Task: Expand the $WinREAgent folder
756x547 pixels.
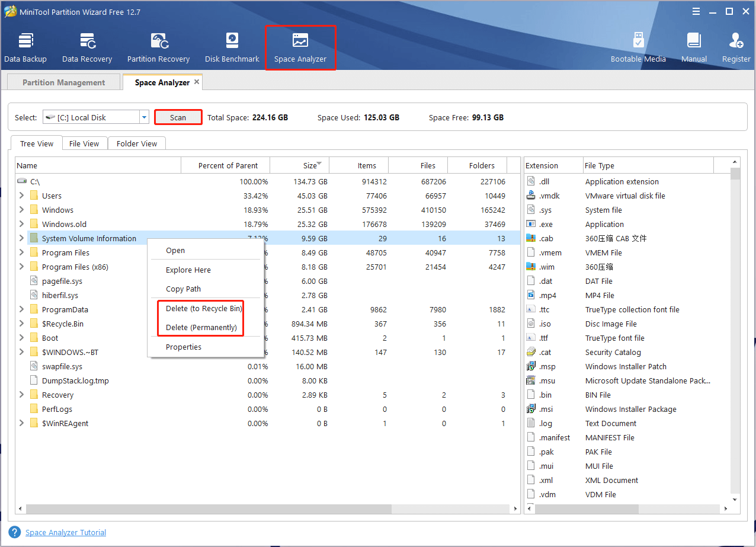Action: pyautogui.click(x=21, y=423)
